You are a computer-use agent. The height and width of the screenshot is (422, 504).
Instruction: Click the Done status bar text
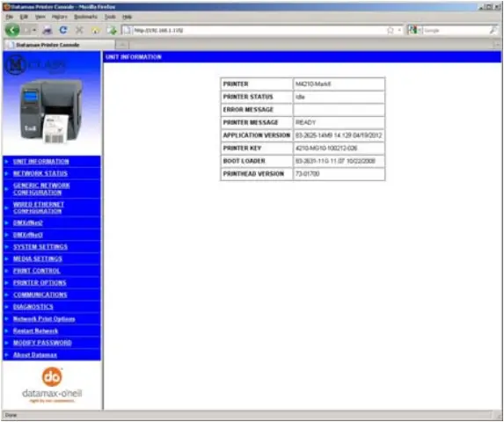(x=11, y=415)
